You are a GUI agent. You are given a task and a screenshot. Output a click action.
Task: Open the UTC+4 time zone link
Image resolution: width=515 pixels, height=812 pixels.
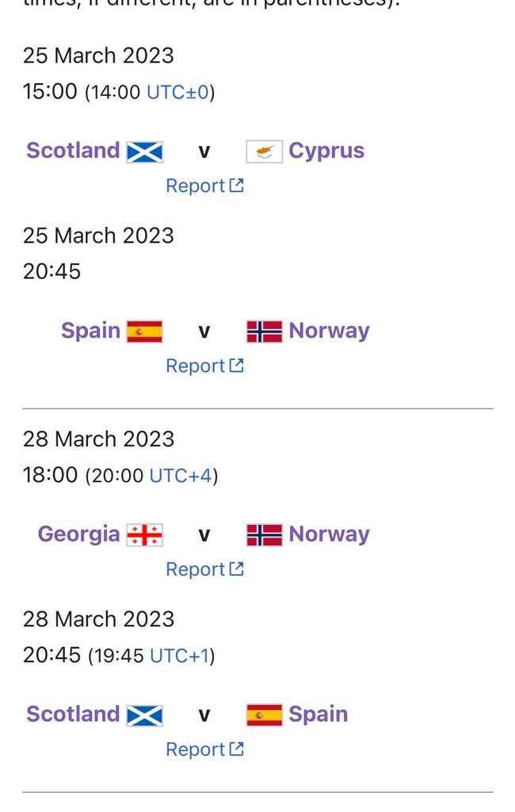point(181,476)
